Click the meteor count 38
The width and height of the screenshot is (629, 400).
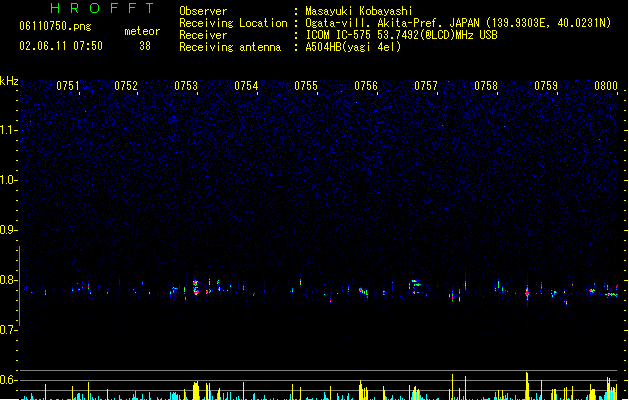point(145,46)
